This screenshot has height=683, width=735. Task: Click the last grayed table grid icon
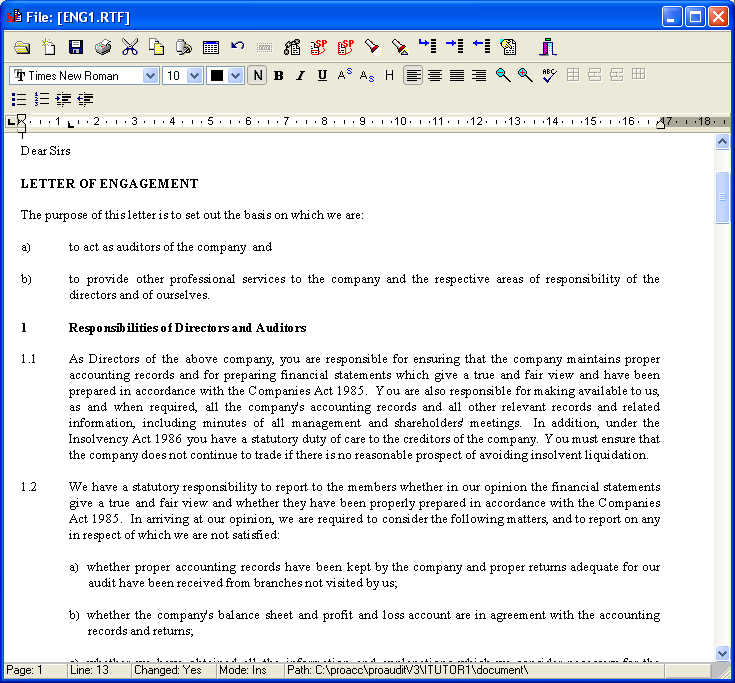(638, 74)
